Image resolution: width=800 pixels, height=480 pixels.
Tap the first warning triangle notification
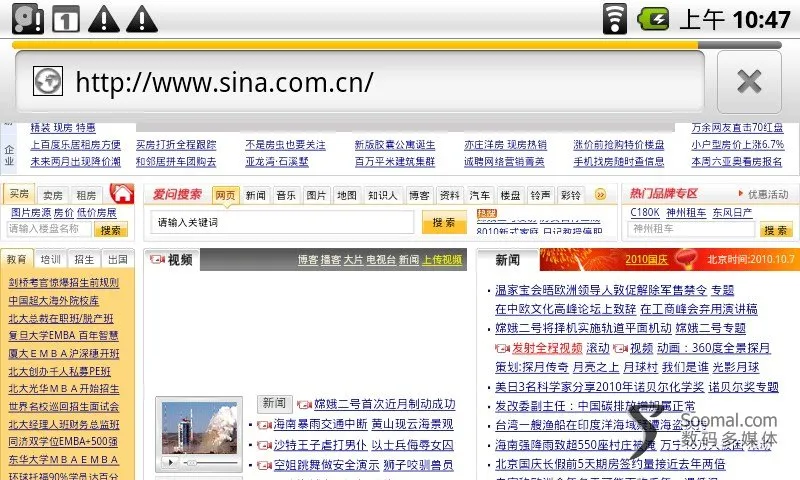coord(104,19)
